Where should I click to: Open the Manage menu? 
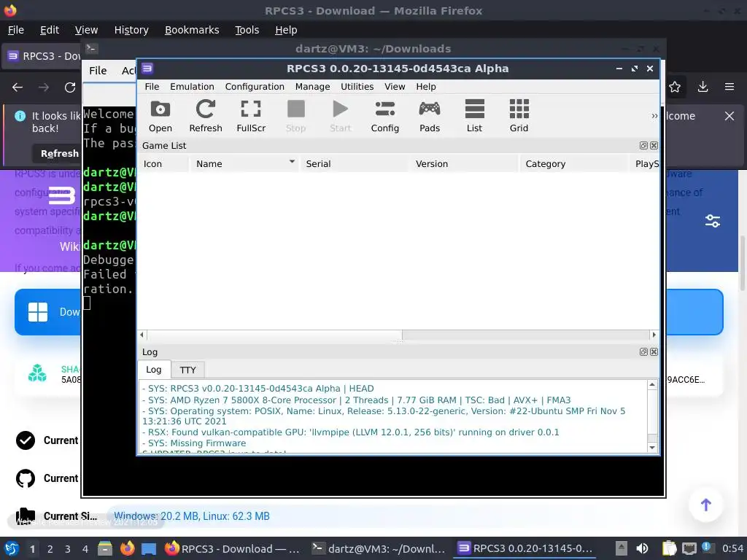(x=312, y=87)
